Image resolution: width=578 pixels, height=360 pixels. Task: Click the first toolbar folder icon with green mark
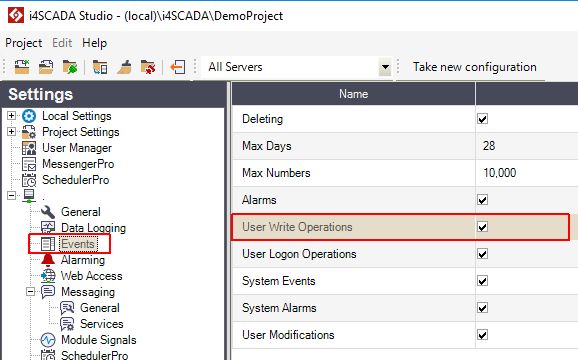coord(22,67)
